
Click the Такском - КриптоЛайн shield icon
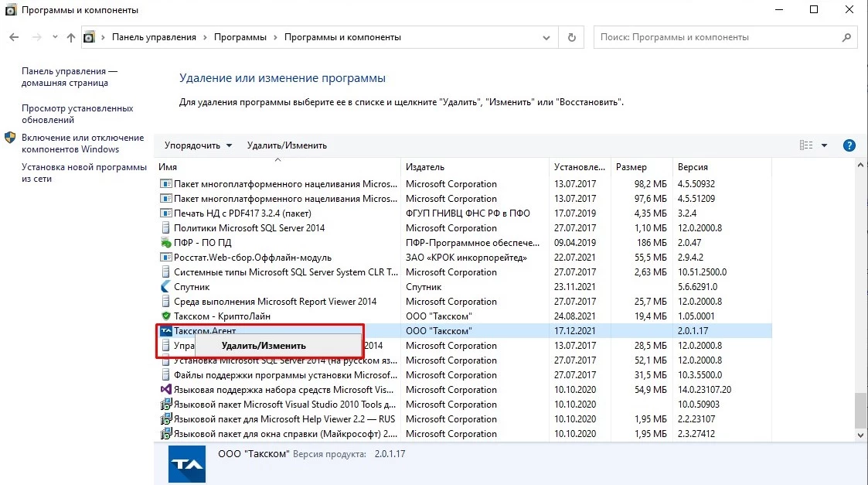tap(165, 316)
